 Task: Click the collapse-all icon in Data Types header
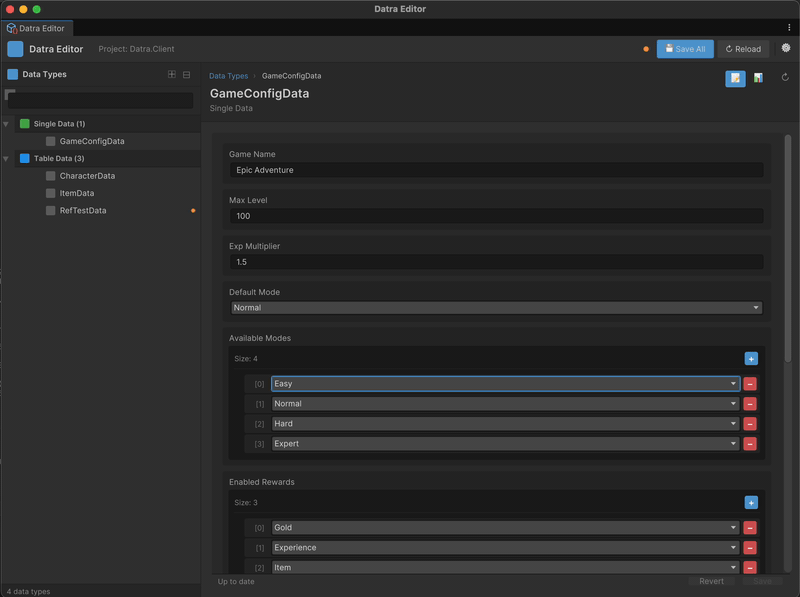(188, 74)
